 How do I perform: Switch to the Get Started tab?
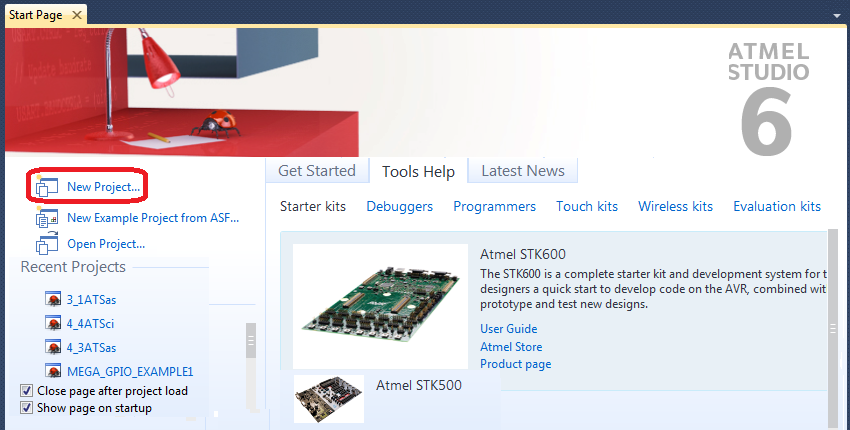(x=317, y=171)
